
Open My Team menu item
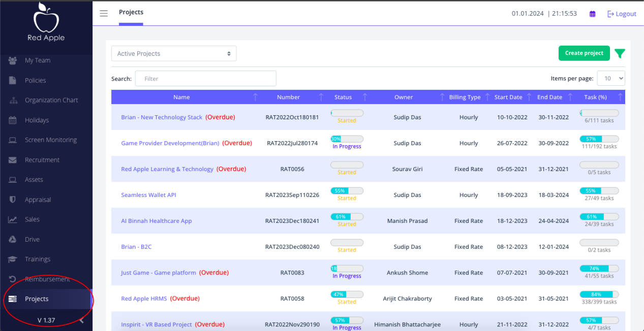coord(38,60)
